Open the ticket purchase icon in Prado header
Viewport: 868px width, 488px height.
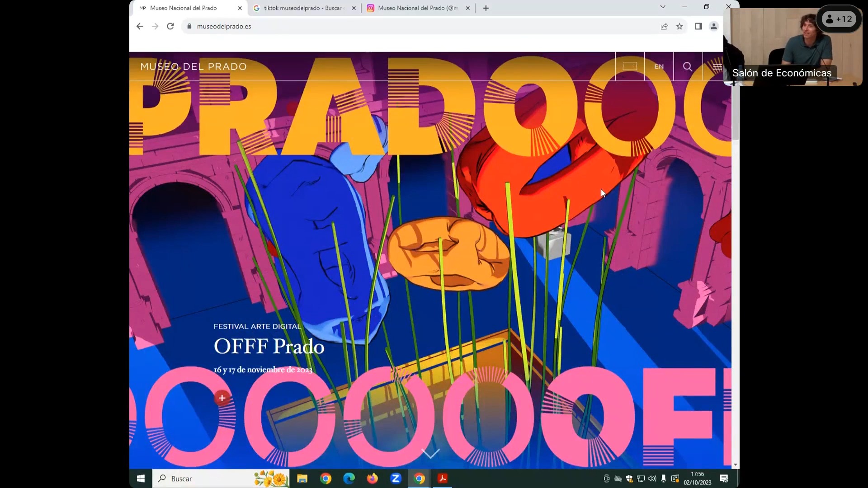[x=630, y=66]
